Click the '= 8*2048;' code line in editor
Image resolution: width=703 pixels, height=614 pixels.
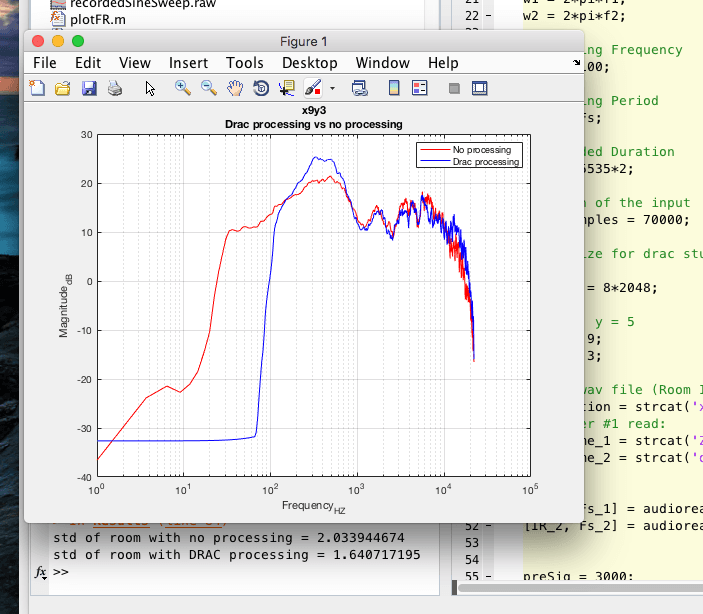click(622, 287)
